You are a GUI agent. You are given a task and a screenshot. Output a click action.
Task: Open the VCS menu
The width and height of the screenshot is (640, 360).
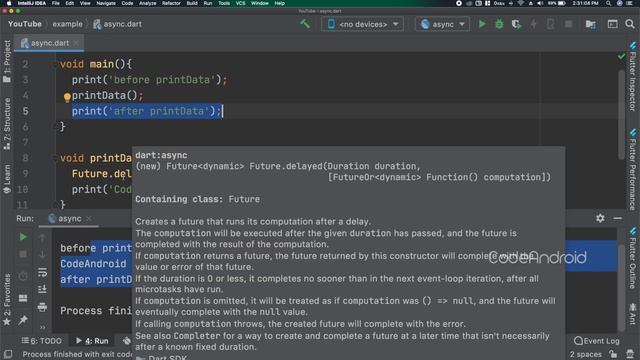(240, 3)
